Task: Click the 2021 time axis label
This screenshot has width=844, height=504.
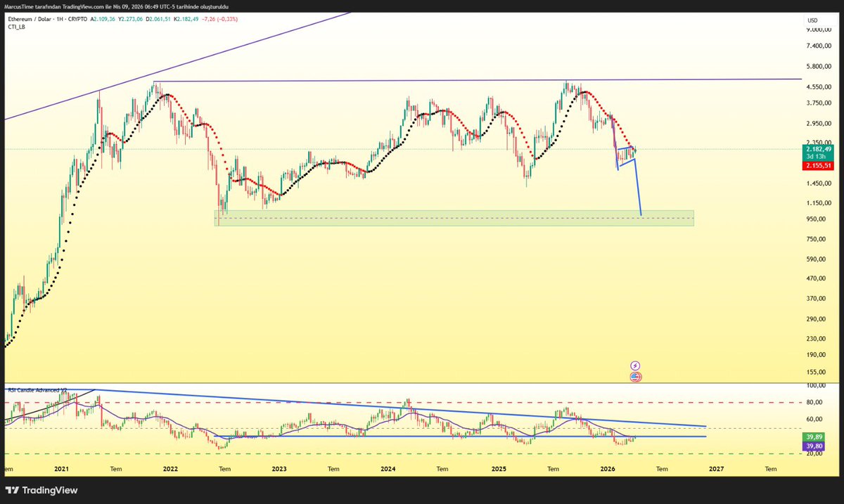Action: click(x=61, y=468)
